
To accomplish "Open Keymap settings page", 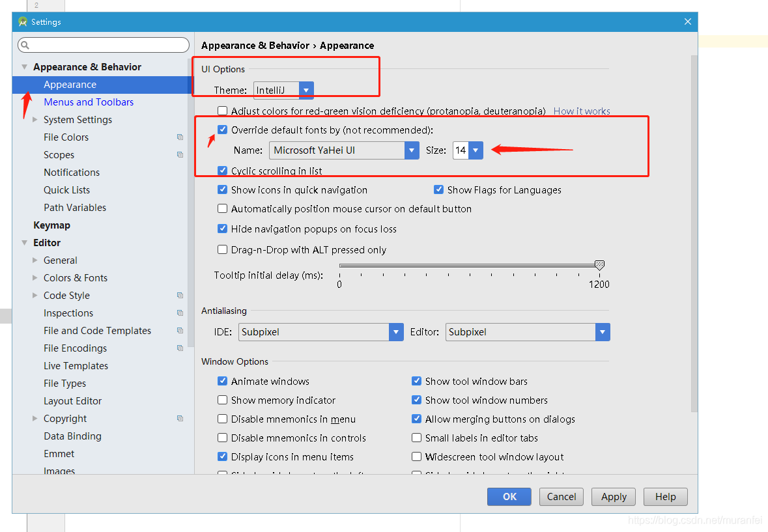I will click(52, 225).
